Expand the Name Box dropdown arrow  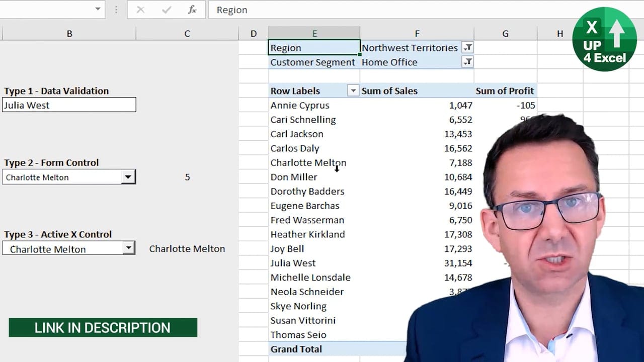98,10
